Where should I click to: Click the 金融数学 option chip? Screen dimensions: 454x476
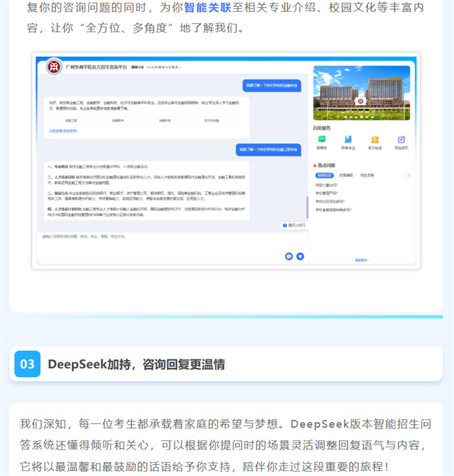pos(118,120)
